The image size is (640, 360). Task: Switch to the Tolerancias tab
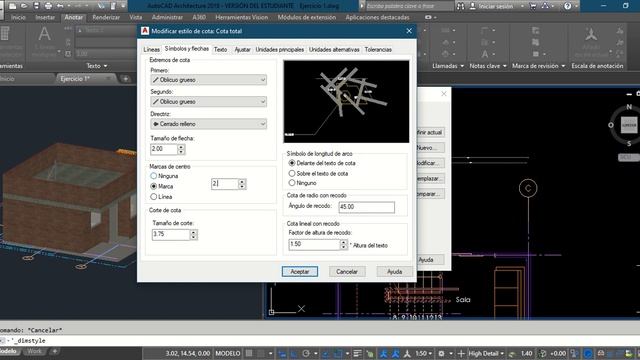378,49
